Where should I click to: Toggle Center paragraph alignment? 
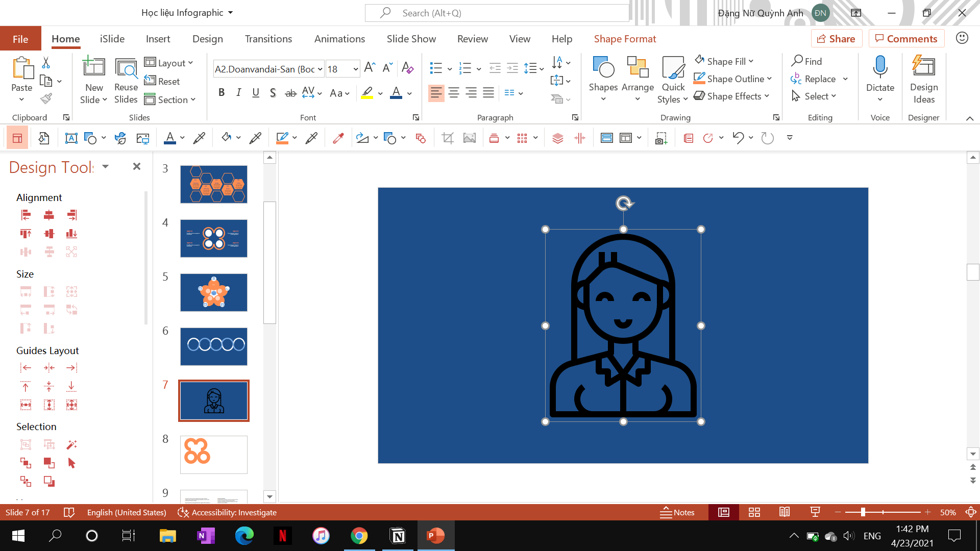pyautogui.click(x=454, y=93)
